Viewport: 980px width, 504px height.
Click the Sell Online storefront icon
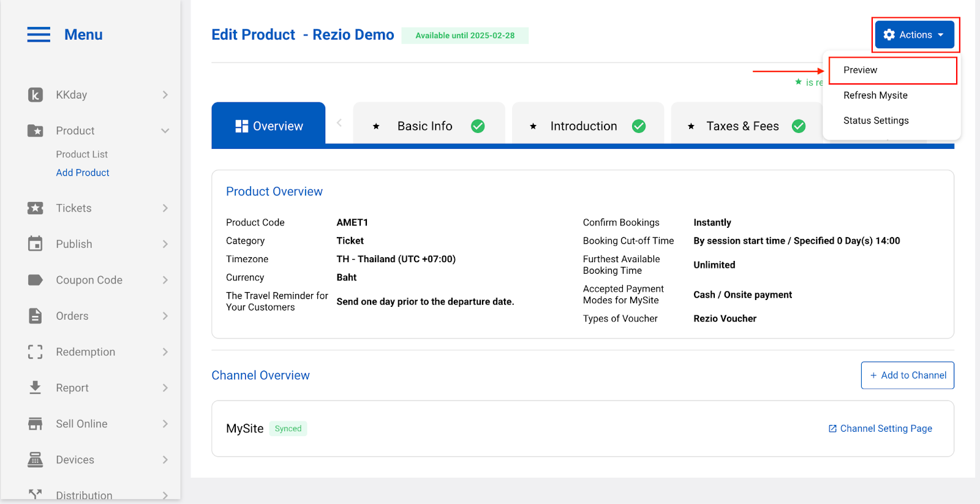point(36,424)
